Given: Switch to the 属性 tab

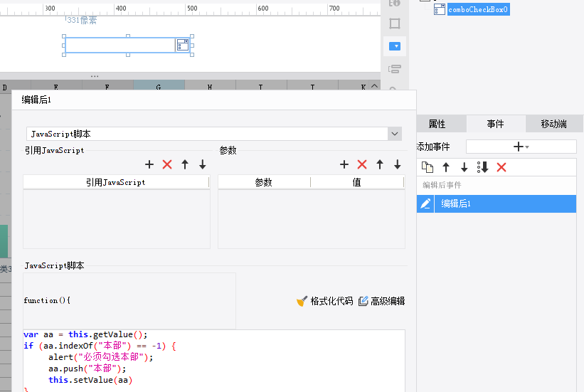Looking at the screenshot, I should tap(437, 124).
